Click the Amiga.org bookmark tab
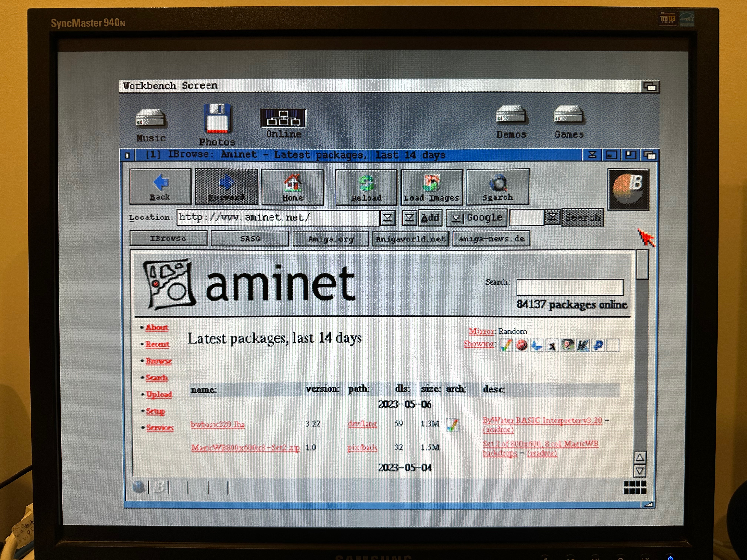The image size is (747, 560). pyautogui.click(x=331, y=239)
